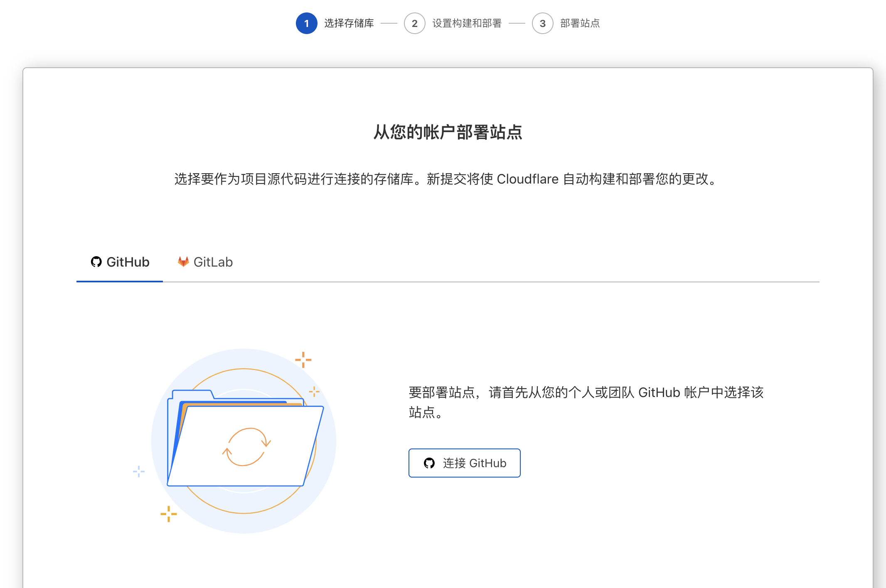This screenshot has height=588, width=886.
Task: Click the yellow sparkle below the folder illustration
Action: click(x=169, y=514)
